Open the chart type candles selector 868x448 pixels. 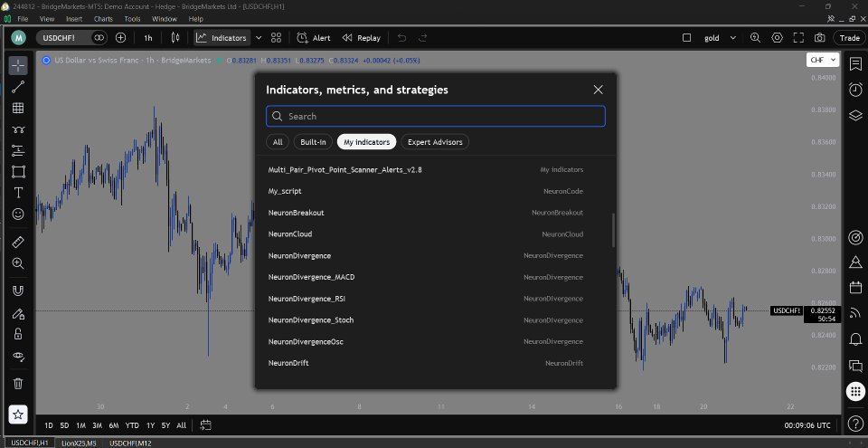pos(175,38)
